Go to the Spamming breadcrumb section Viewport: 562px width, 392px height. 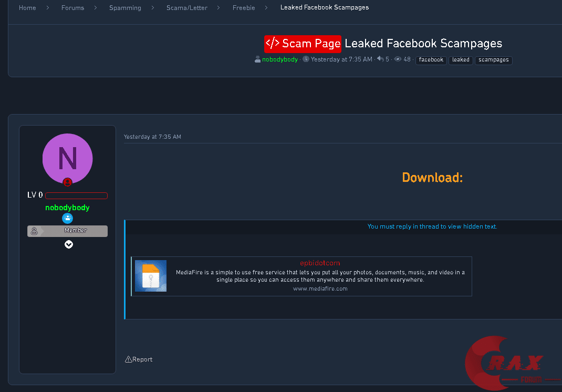pos(125,7)
